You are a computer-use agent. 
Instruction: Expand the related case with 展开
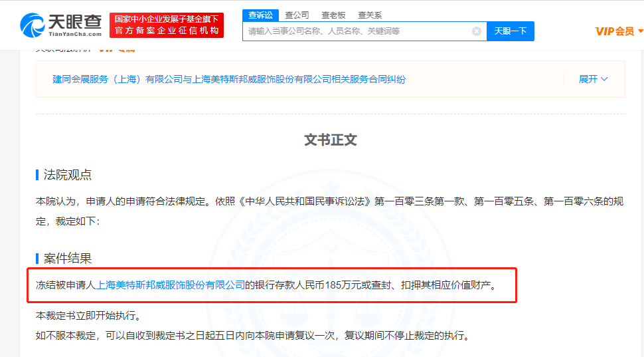click(x=593, y=79)
